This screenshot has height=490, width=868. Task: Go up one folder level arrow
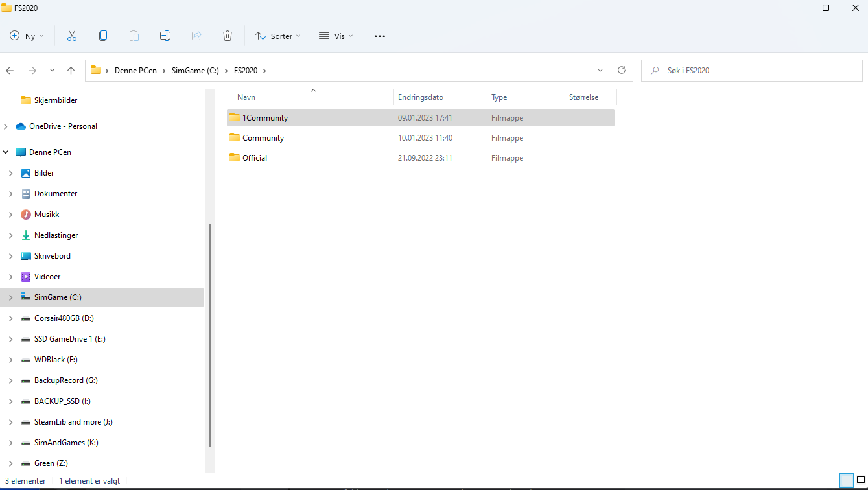click(71, 71)
